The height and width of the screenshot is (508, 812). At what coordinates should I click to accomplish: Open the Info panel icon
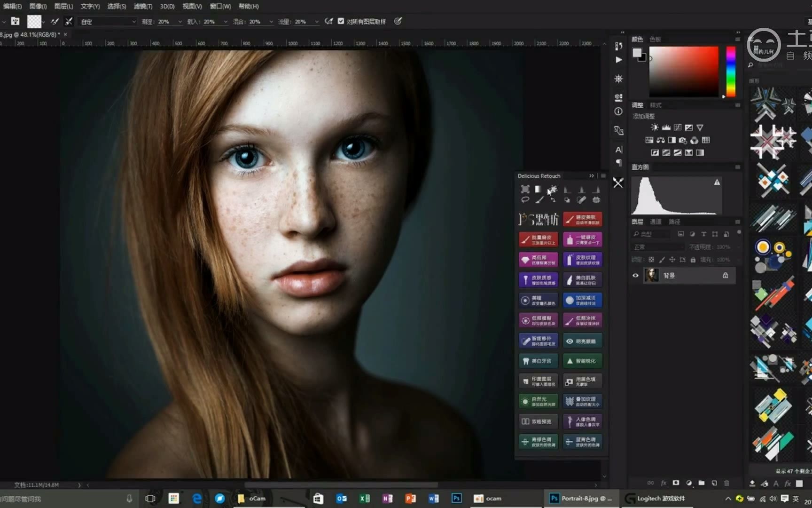(618, 111)
